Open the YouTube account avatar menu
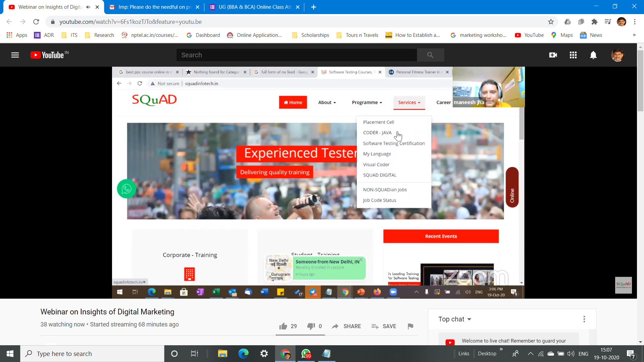 pyautogui.click(x=618, y=55)
